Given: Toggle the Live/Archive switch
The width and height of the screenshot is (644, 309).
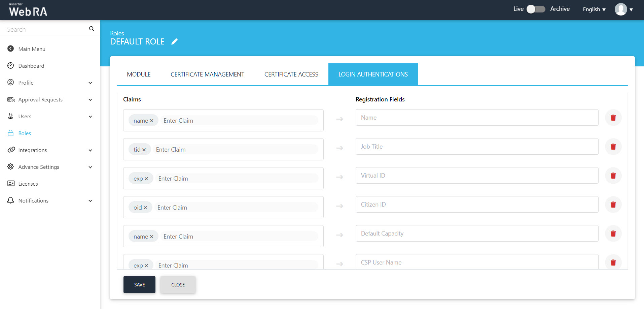Looking at the screenshot, I should coord(536,9).
